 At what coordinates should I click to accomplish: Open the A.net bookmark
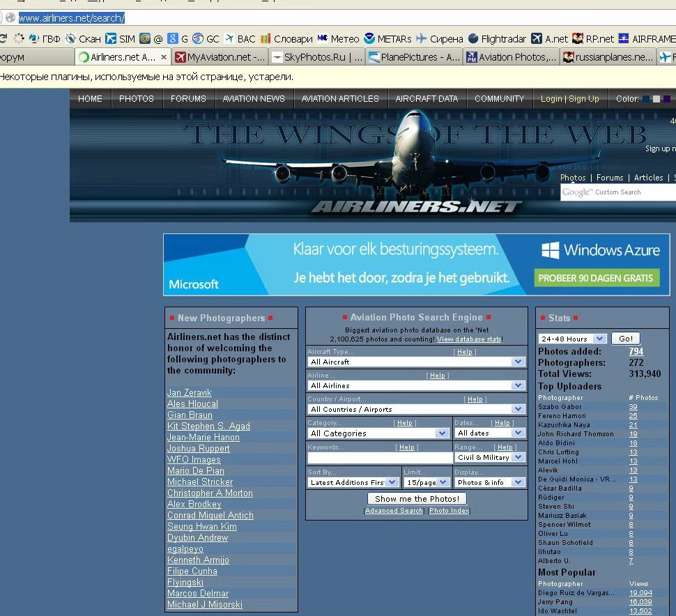[549, 39]
